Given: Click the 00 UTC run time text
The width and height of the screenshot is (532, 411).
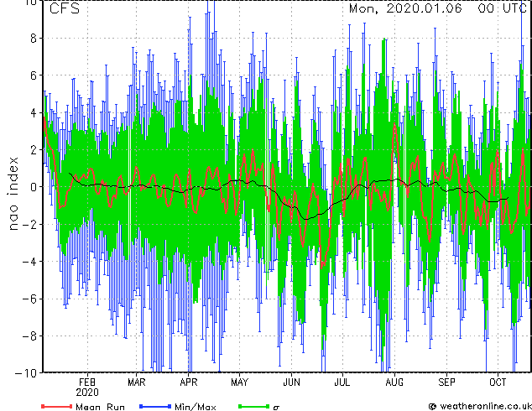Looking at the screenshot, I should (x=502, y=8).
